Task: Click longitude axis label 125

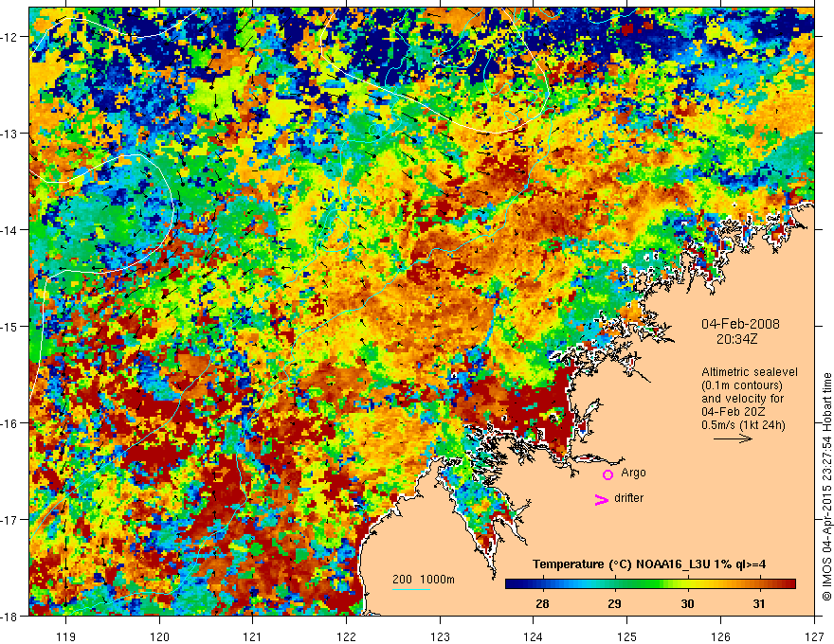Action: (x=627, y=636)
